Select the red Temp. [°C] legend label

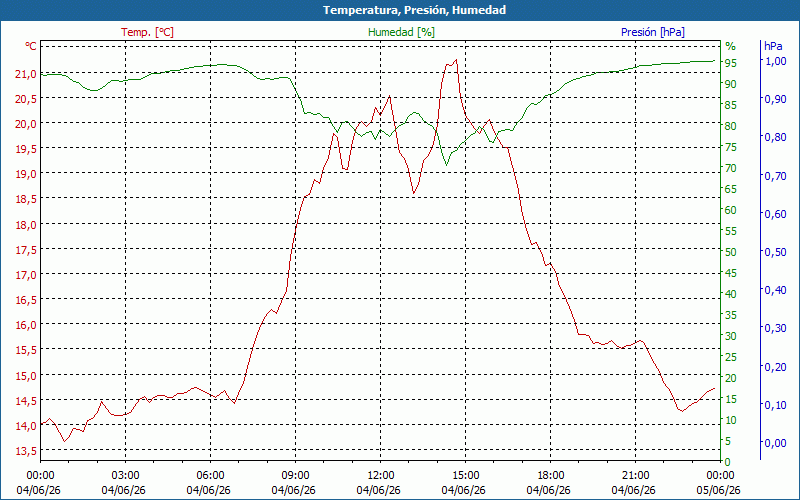[147, 32]
